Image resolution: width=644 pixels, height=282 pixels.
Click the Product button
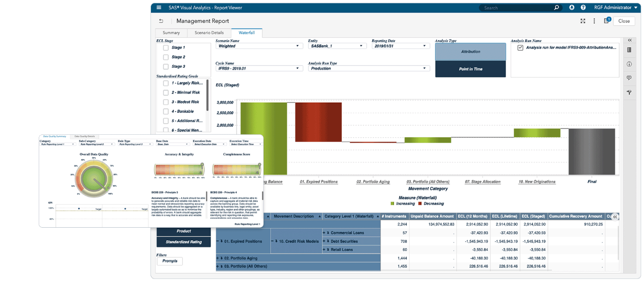click(184, 231)
